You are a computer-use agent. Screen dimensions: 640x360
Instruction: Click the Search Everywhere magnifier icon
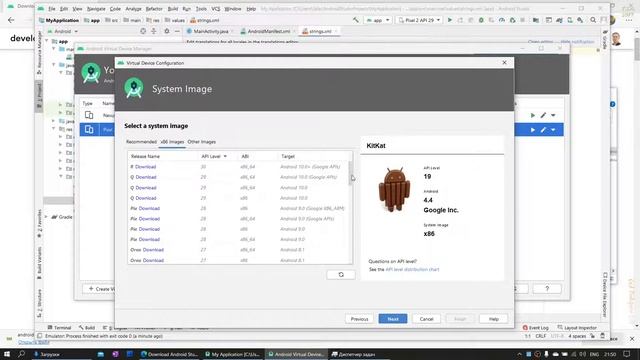[593, 20]
